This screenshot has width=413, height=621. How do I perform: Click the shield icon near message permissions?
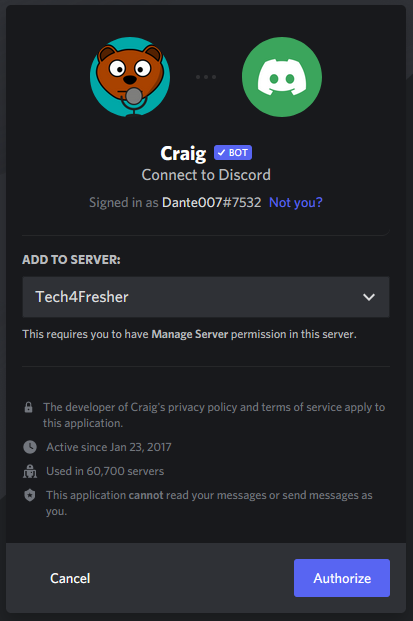coord(30,495)
